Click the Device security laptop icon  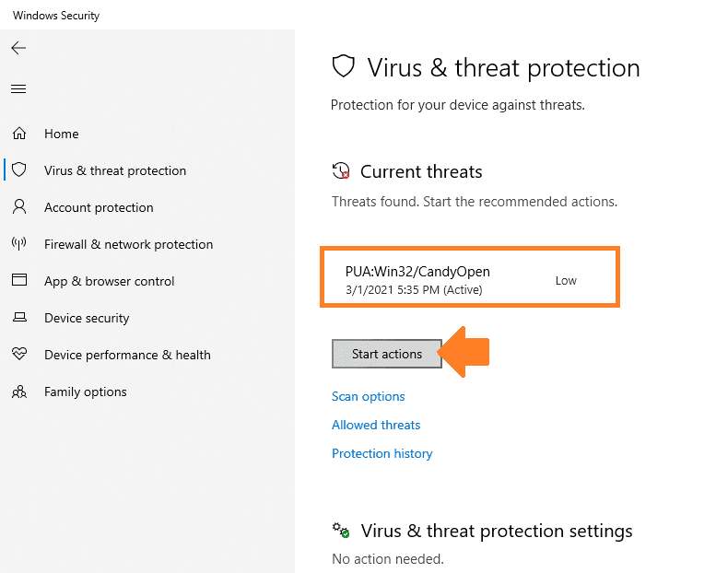point(19,317)
